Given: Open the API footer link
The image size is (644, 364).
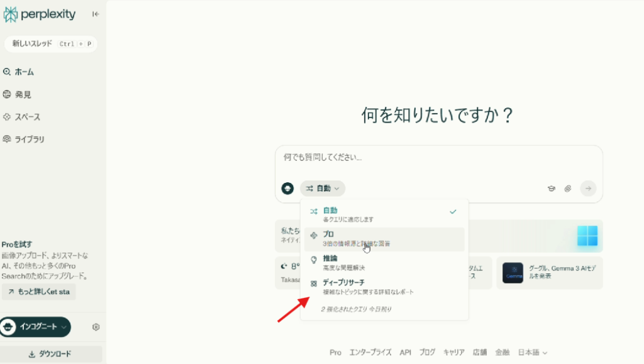Looking at the screenshot, I should pyautogui.click(x=406, y=353).
